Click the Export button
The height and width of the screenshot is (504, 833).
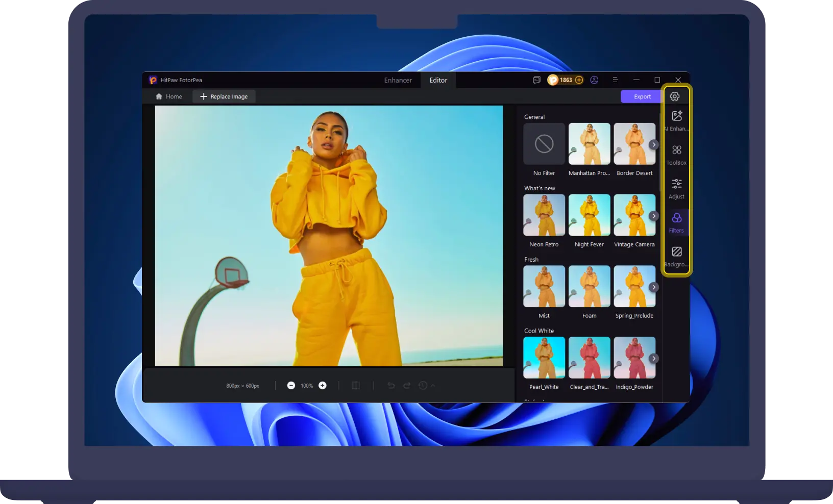click(641, 96)
